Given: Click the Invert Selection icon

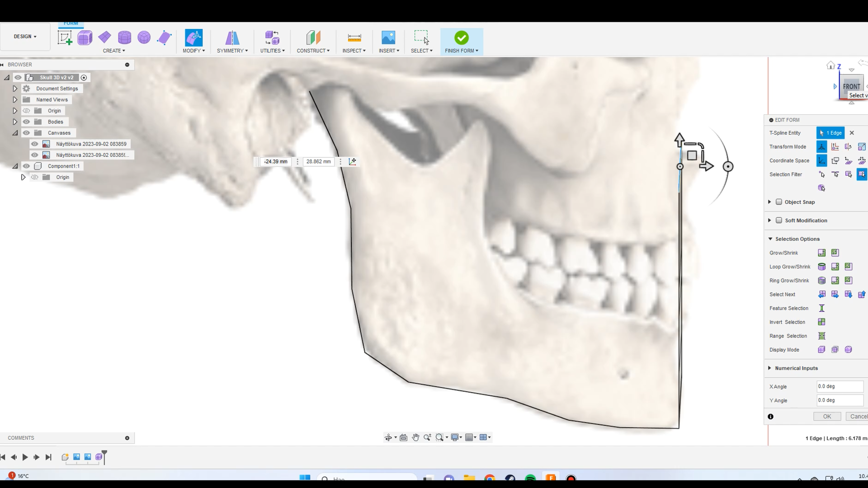Looking at the screenshot, I should click(821, 322).
